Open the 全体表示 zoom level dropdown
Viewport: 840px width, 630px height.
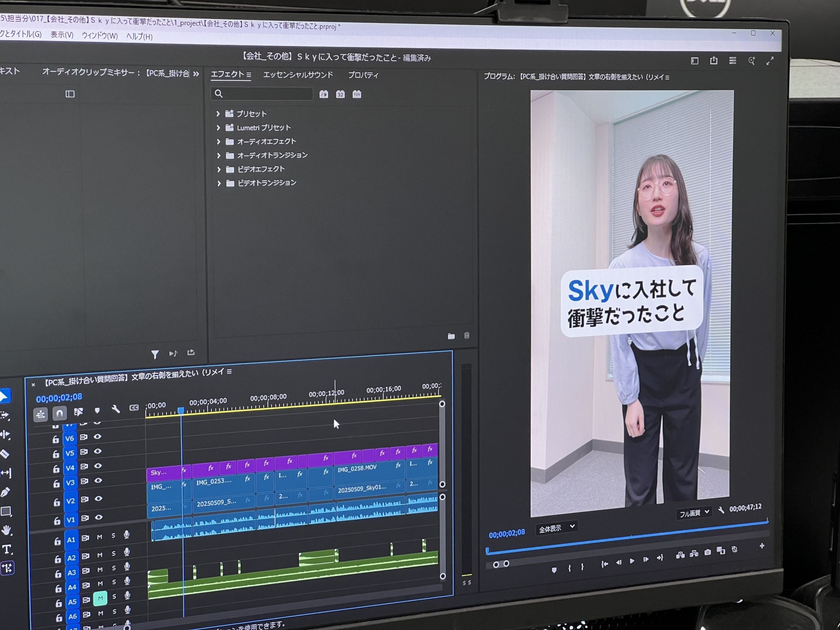coord(557,528)
